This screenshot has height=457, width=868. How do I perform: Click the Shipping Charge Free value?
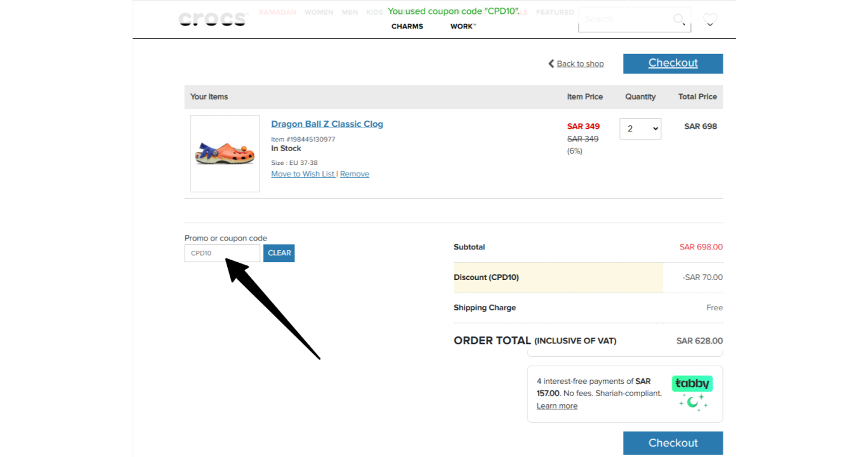[714, 308]
